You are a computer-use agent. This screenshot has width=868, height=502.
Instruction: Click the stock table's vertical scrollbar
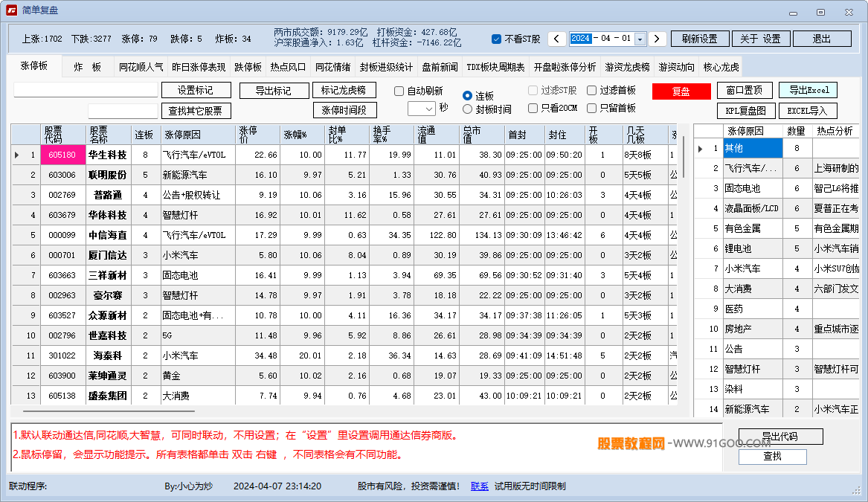pos(684,157)
